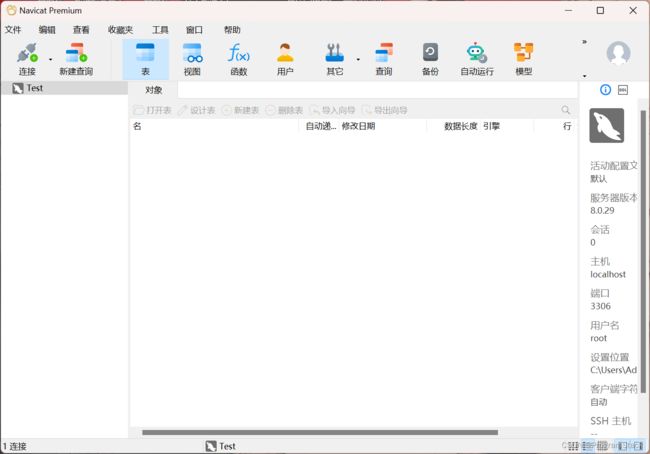
Task: Open the 函数 functions icon
Action: click(239, 59)
